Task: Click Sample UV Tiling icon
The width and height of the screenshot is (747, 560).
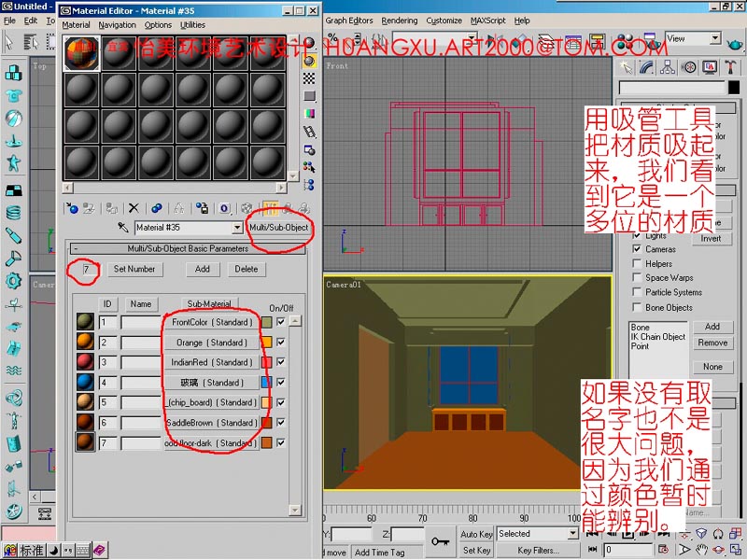Action: pyautogui.click(x=310, y=96)
